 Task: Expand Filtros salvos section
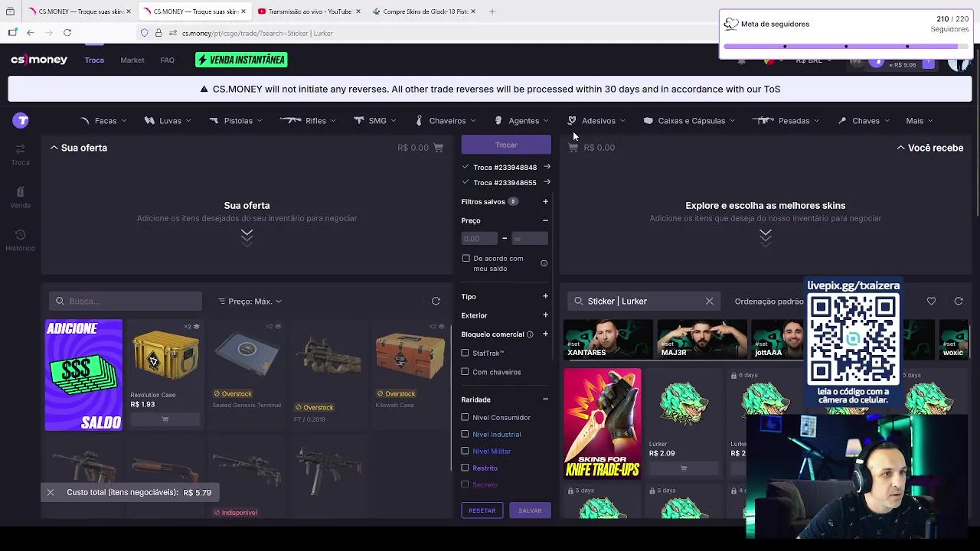pos(545,202)
